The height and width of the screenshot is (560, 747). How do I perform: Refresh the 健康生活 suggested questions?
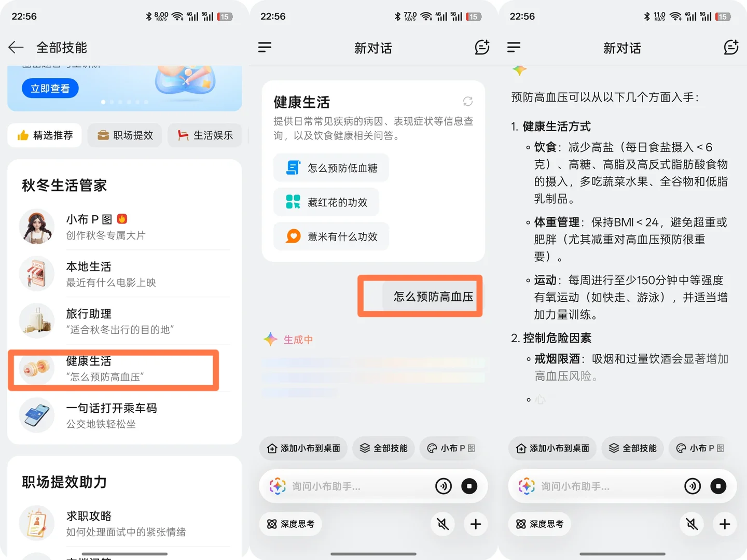click(468, 102)
